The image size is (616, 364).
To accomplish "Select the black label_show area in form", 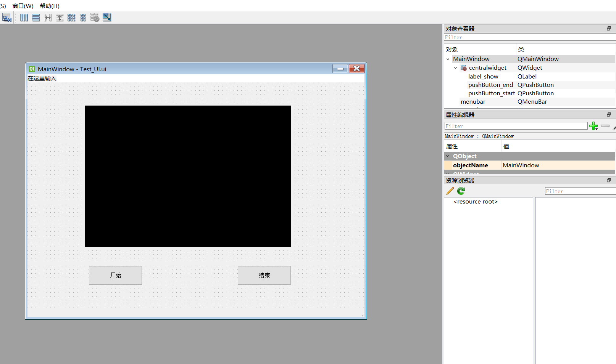I will [x=188, y=176].
